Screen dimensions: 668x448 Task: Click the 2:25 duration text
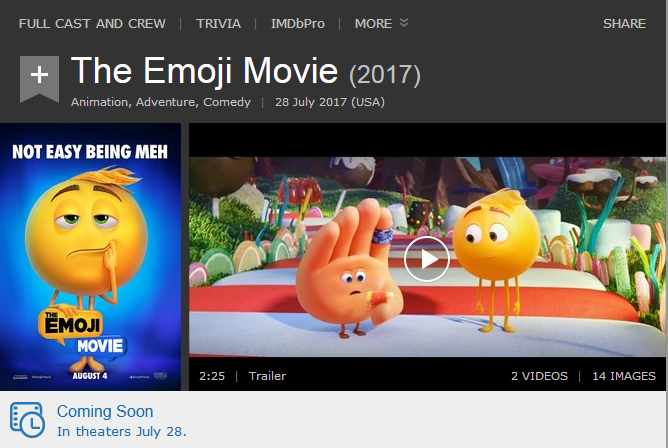(x=212, y=376)
